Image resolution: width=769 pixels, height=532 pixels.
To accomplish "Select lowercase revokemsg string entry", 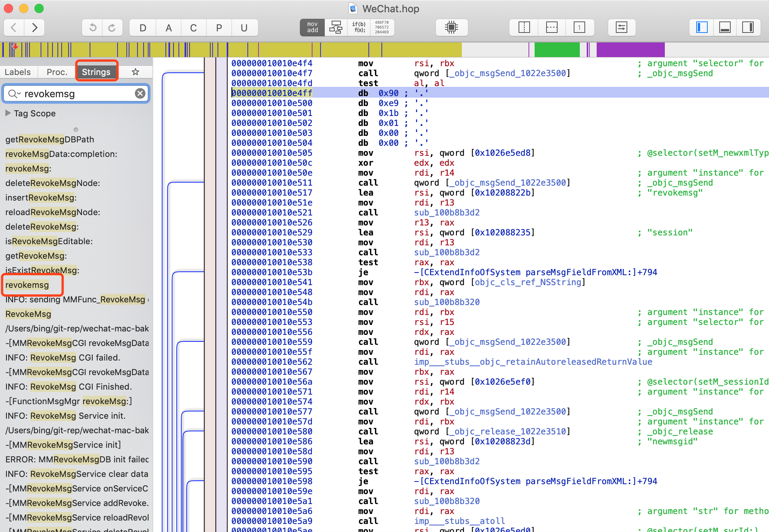I will point(27,285).
